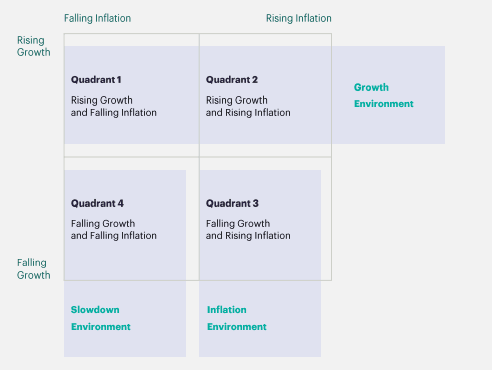Click the Rising Inflation column header

[299, 18]
